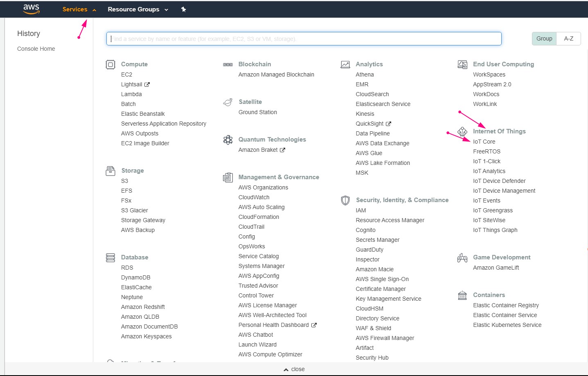Click the Storage category icon
588x376 pixels.
pos(110,171)
